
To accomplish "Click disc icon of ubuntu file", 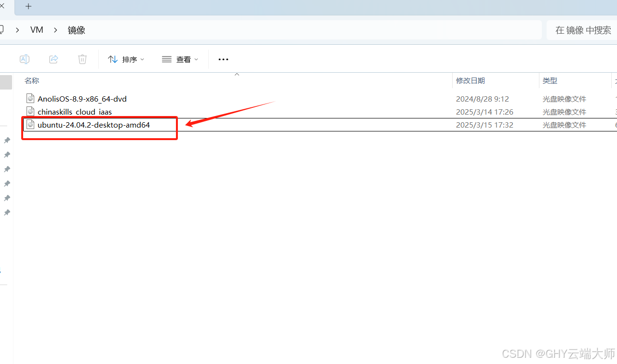I will [x=31, y=124].
